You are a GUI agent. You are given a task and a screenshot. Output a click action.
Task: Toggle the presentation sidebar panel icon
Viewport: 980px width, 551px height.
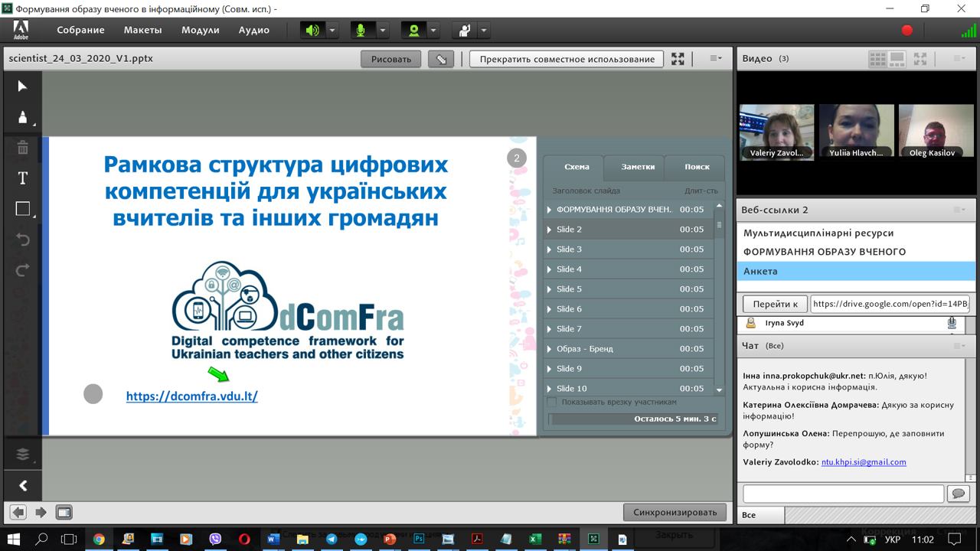click(64, 512)
